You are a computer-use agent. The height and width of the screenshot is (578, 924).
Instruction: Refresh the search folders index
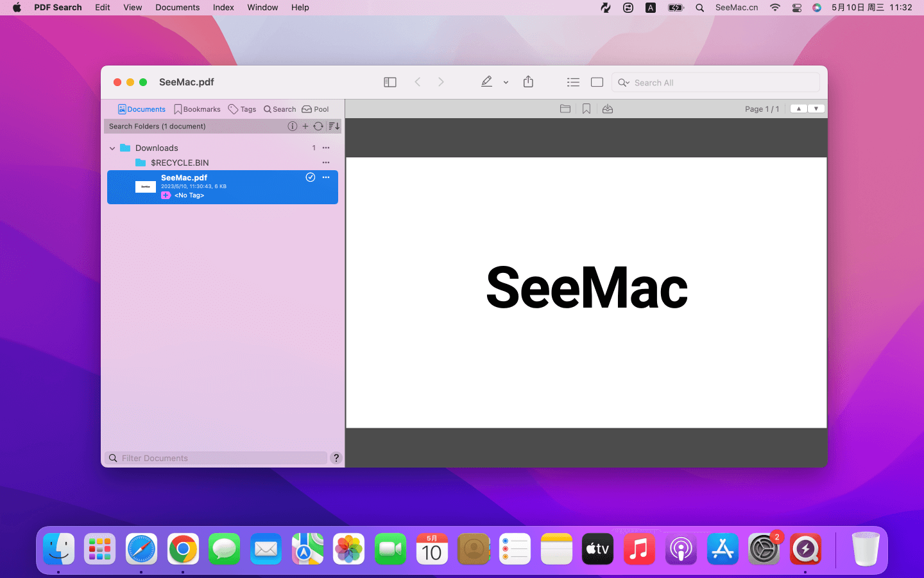318,127
